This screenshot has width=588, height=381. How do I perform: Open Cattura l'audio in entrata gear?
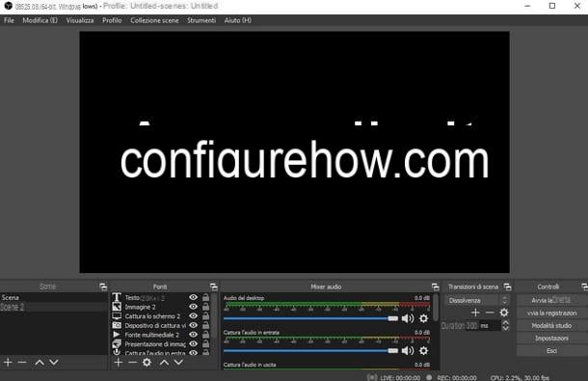[x=424, y=350]
